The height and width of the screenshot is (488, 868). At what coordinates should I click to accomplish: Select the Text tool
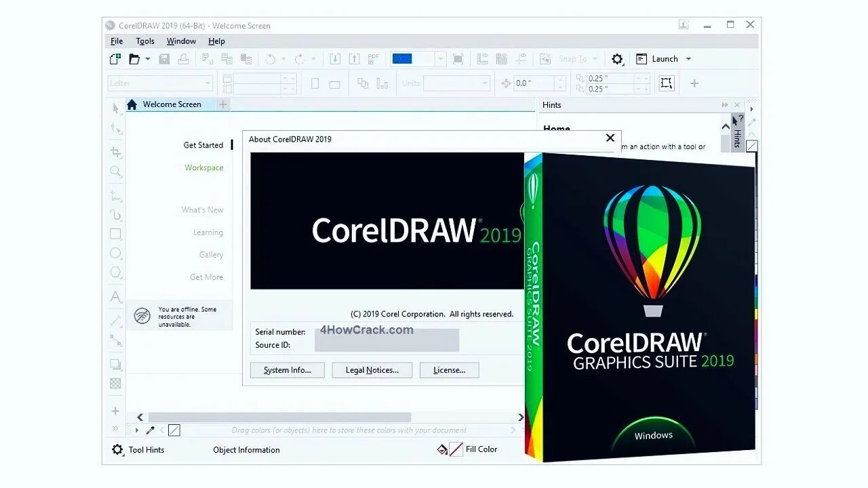click(115, 297)
